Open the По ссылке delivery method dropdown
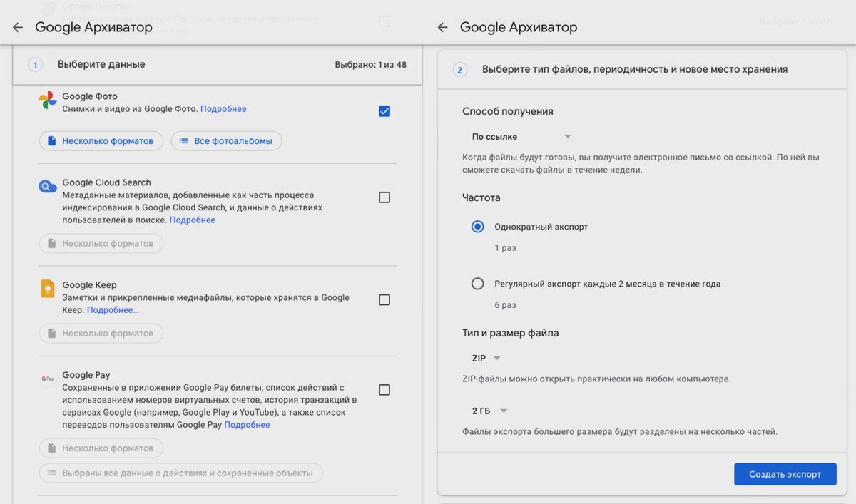This screenshot has height=504, width=856. tap(521, 136)
